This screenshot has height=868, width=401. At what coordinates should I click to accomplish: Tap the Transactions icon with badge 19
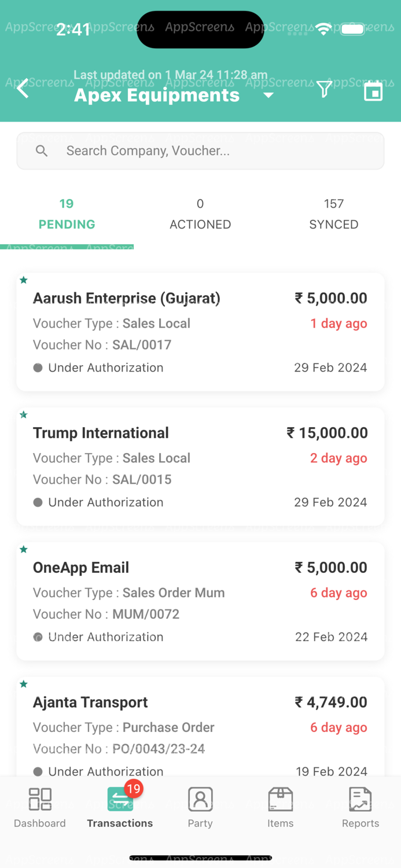120,799
